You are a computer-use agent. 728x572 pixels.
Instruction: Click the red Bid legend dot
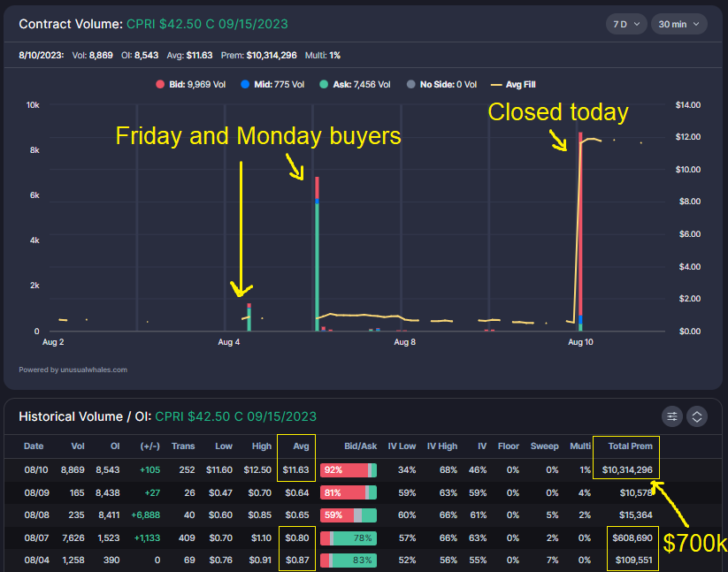point(160,85)
